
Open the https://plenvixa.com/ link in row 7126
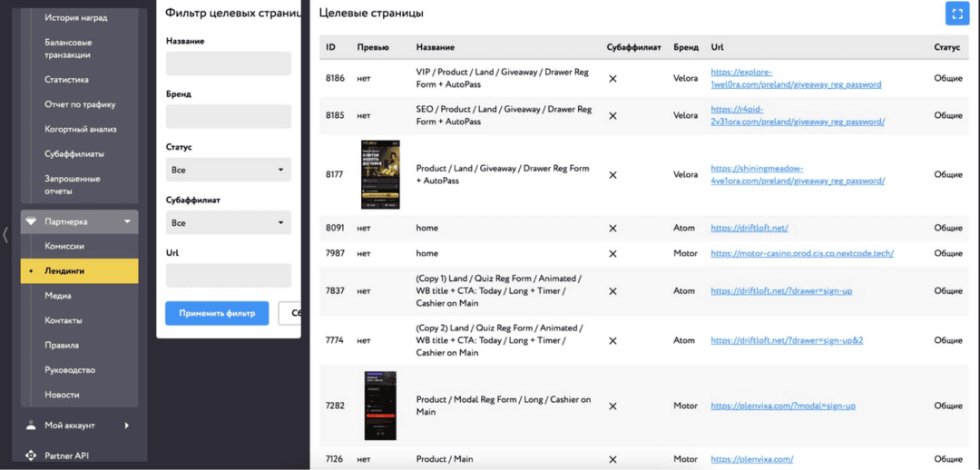click(x=752, y=459)
